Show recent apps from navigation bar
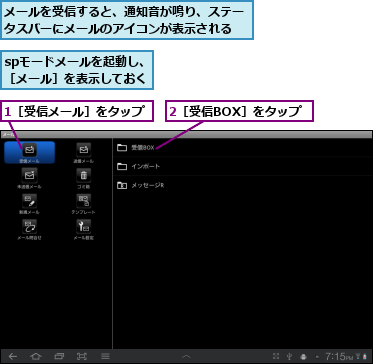This screenshot has width=373, height=364. tap(59, 356)
